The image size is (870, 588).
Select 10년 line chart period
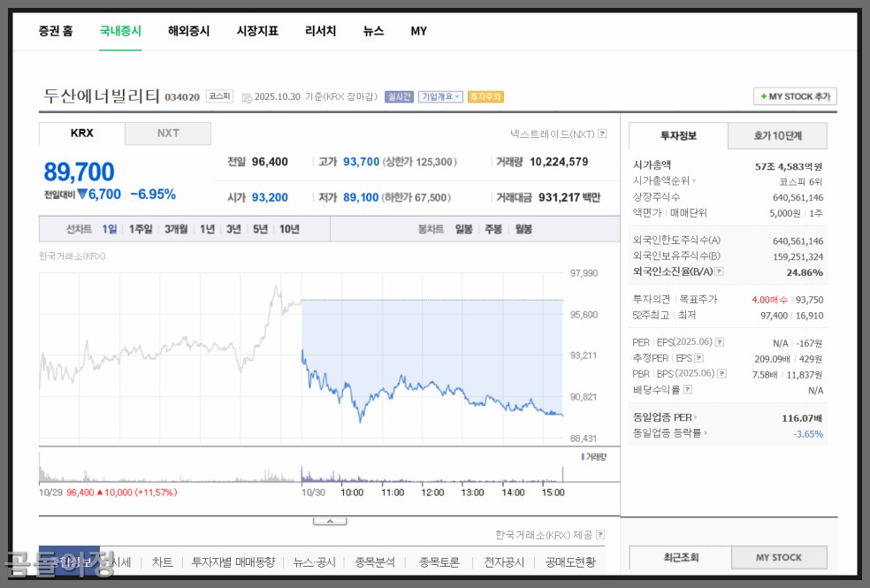[x=289, y=229]
